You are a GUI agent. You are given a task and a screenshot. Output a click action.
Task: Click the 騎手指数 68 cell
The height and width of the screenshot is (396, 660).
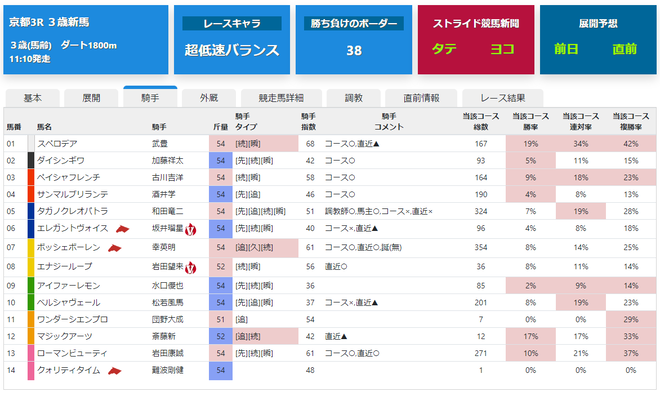310,144
